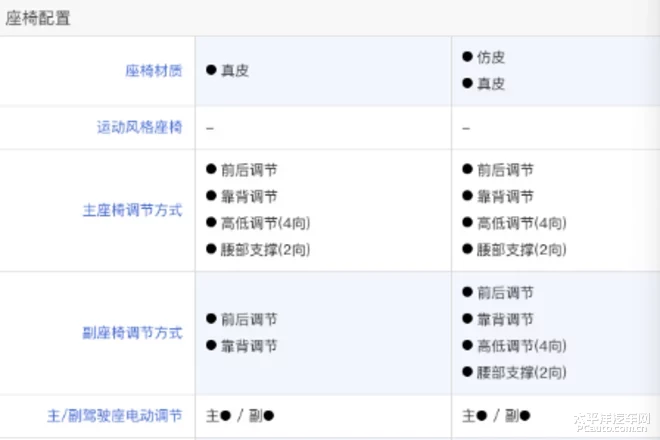Click the 太平洋汽车网 PCauto watermark logo
Viewport: 660px width, 440px height.
[x=612, y=422]
